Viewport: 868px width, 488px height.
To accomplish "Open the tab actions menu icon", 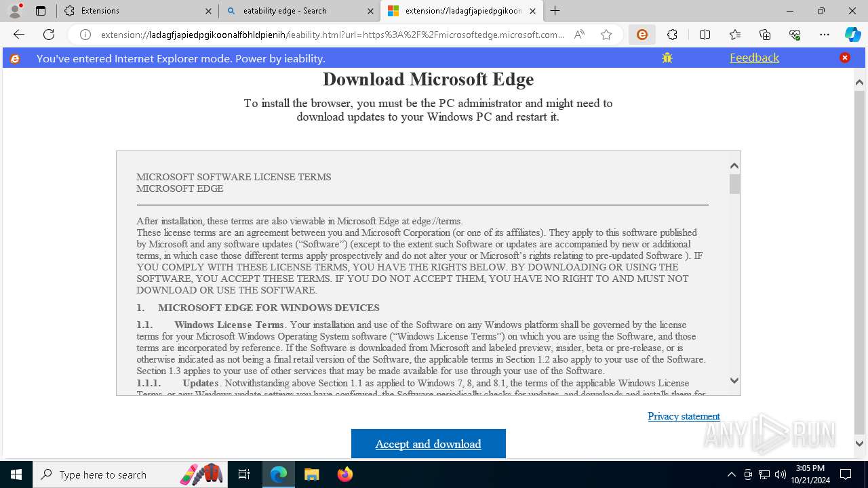I will point(41,11).
